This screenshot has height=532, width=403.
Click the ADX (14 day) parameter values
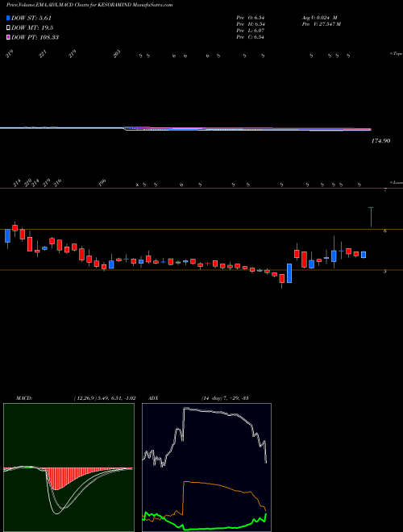[225, 398]
